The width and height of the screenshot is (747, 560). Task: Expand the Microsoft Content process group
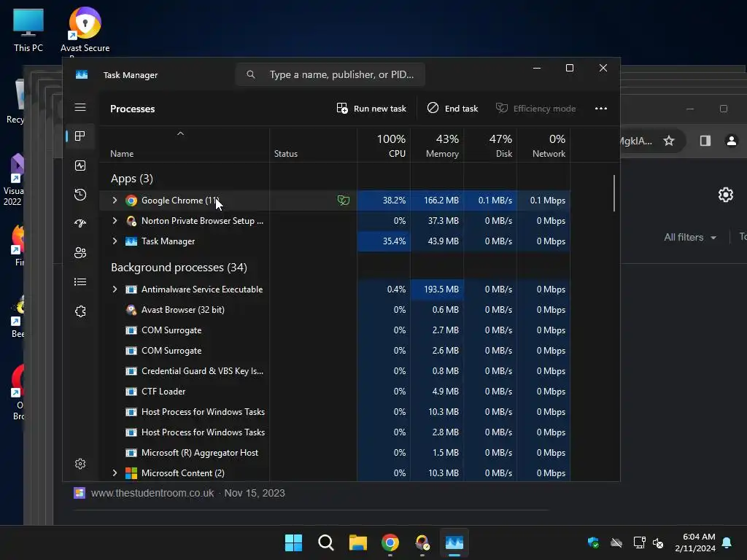[115, 473]
